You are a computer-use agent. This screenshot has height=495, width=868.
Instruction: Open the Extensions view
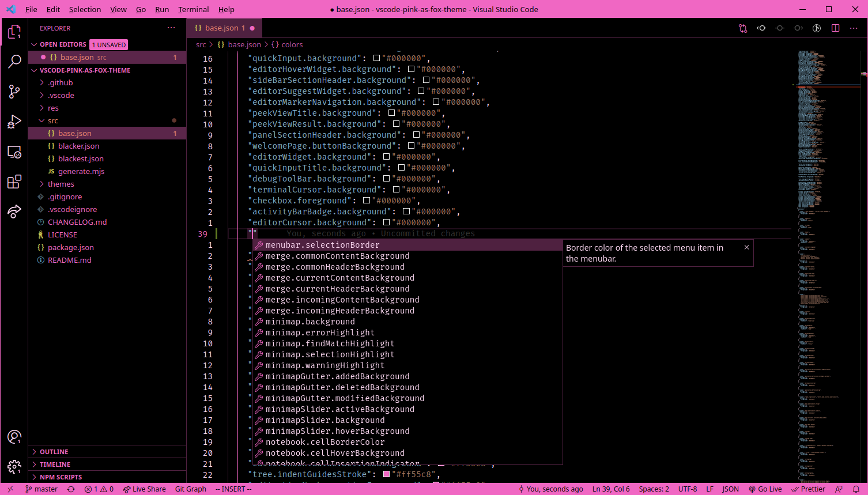click(x=14, y=182)
